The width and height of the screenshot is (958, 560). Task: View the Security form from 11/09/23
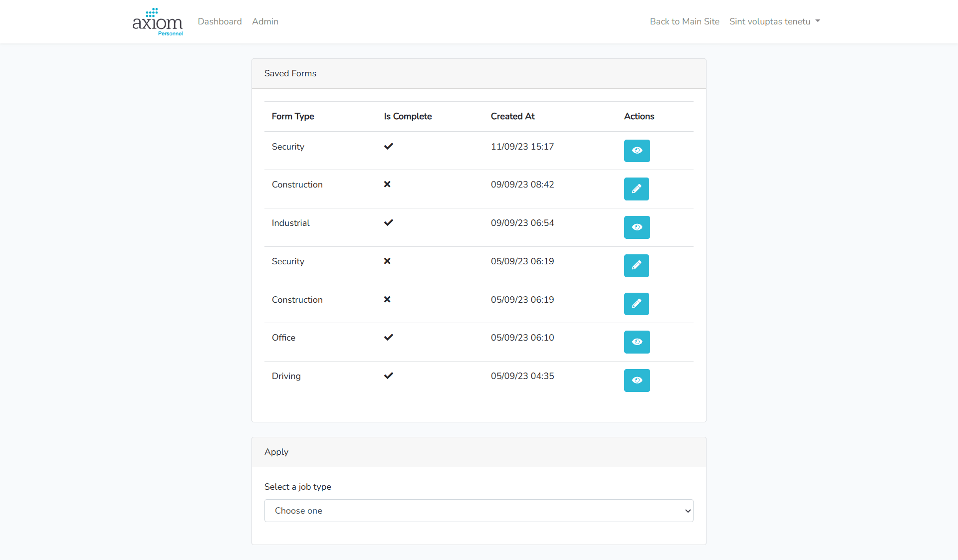637,151
